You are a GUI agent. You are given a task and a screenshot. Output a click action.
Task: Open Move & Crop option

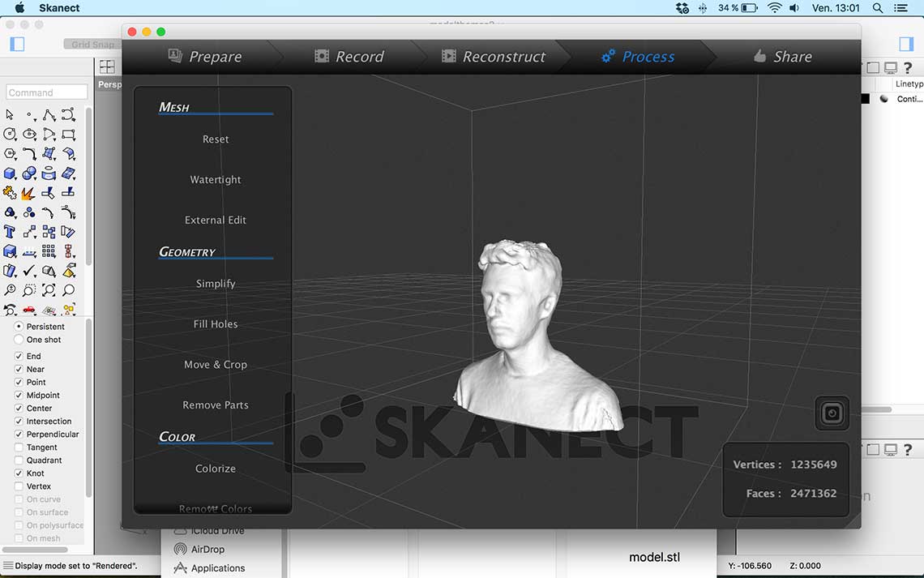(x=216, y=365)
